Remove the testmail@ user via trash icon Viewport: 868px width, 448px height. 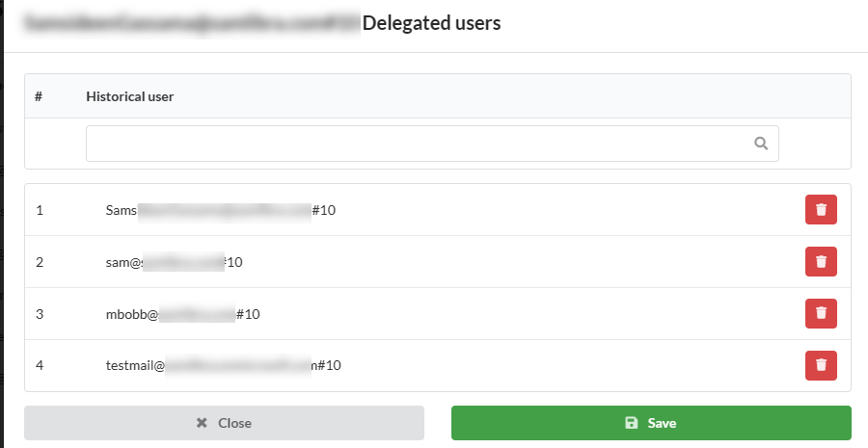[821, 365]
